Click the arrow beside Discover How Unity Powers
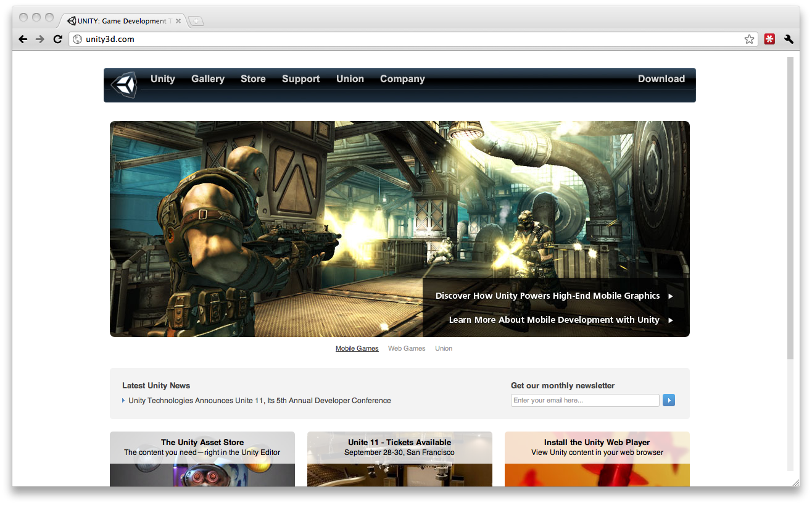Screen dimensions: 812x505 pos(671,296)
